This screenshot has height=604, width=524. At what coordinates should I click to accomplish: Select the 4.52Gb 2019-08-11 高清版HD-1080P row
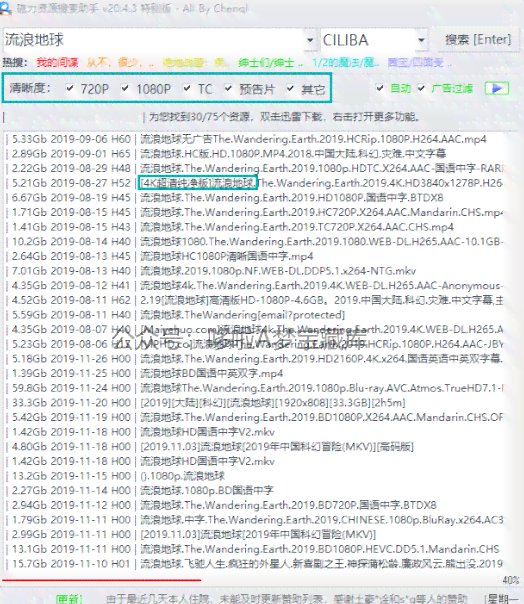[254, 300]
